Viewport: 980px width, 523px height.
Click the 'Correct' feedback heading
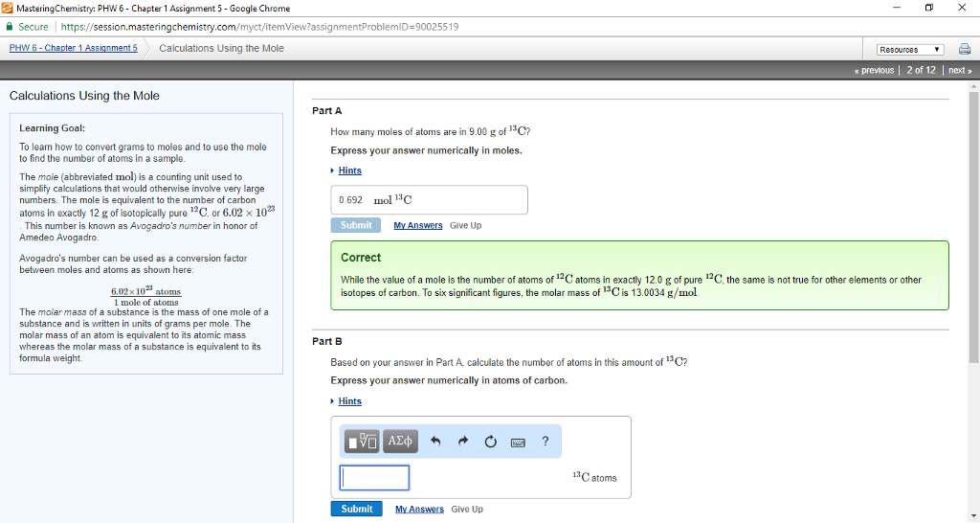[361, 257]
